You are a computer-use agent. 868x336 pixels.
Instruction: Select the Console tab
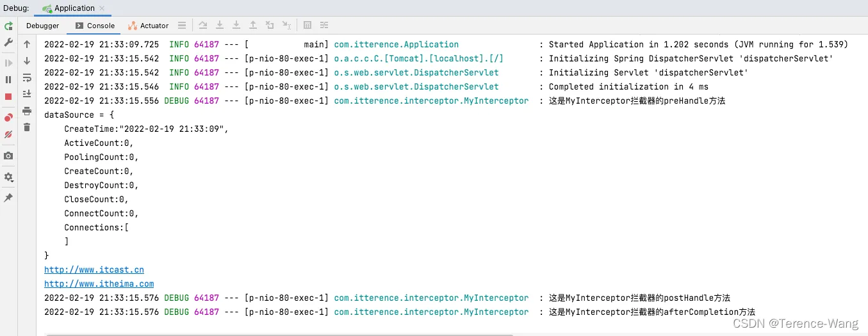point(95,26)
